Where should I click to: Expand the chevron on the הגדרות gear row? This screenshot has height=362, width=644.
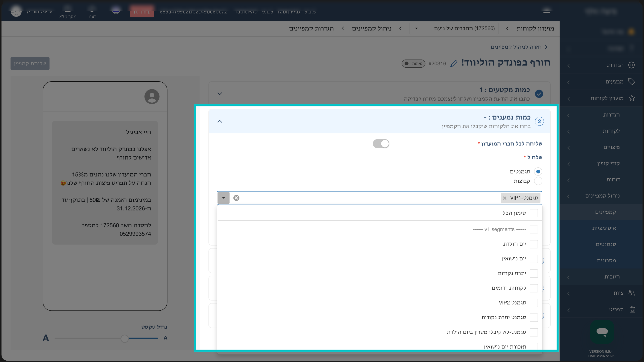[569, 66]
